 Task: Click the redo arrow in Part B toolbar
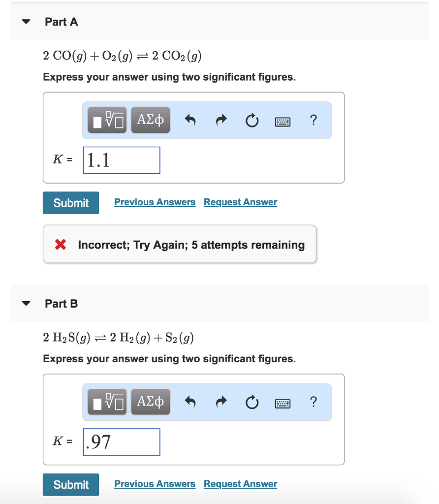[x=221, y=402]
